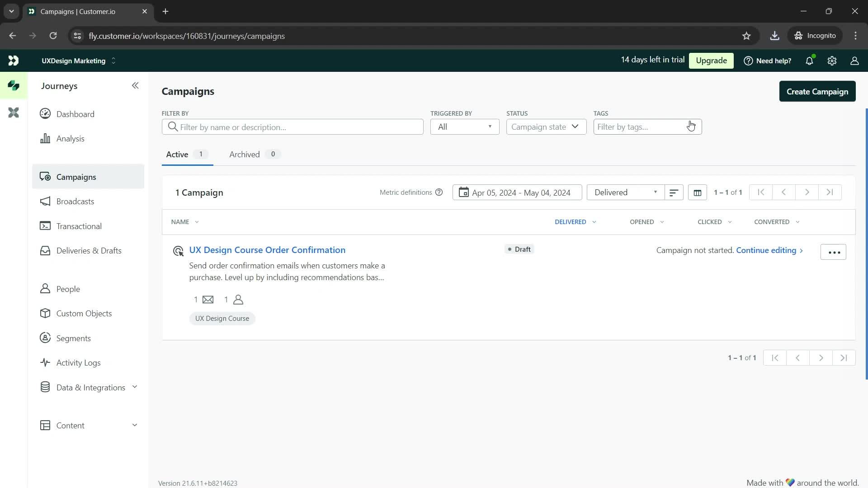Open the Campaign state status dropdown
The image size is (868, 488).
pyautogui.click(x=544, y=127)
